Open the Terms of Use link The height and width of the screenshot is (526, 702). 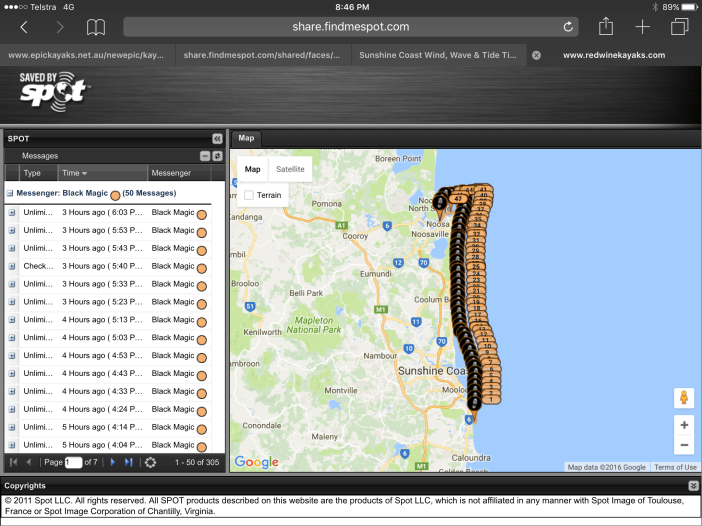(x=675, y=467)
